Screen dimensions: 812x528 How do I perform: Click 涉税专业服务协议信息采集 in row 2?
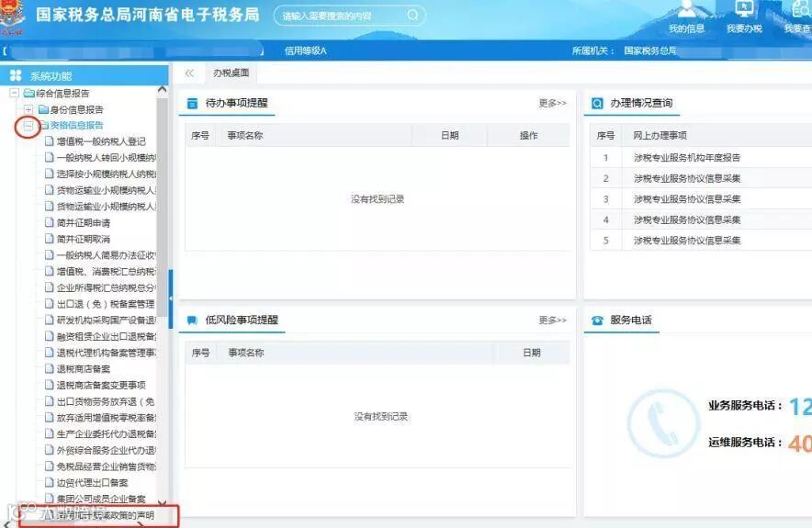(x=687, y=178)
